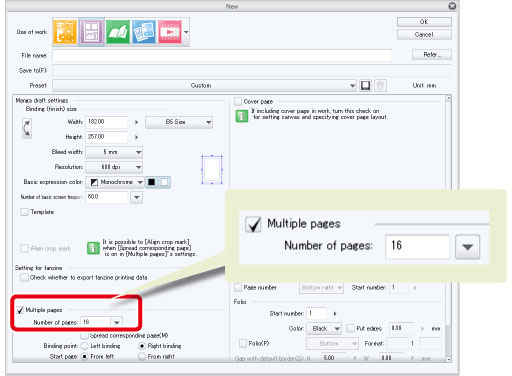Enable the Cover page checkbox
This screenshot has height=376, width=512.
238,101
